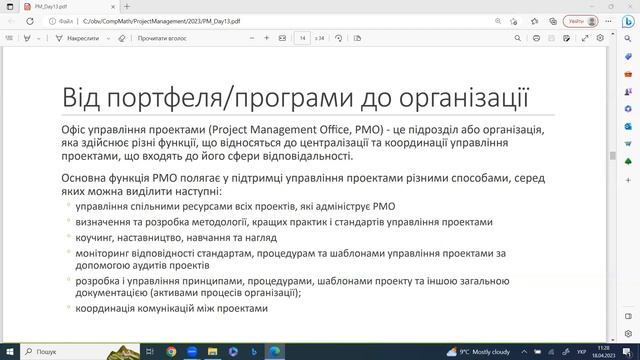The height and width of the screenshot is (360, 640).
Task: Expand highlight color dropdown arrow
Action: (38, 38)
